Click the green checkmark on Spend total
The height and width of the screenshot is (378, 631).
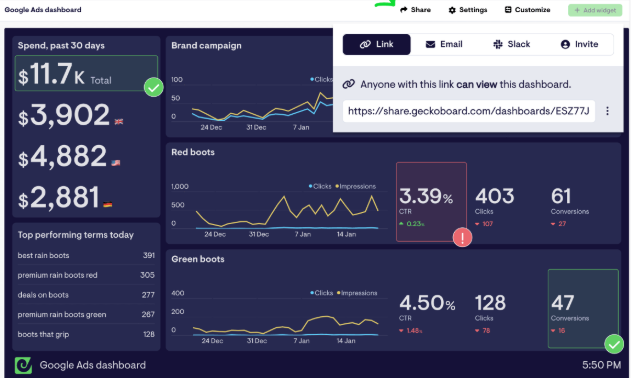click(x=153, y=87)
